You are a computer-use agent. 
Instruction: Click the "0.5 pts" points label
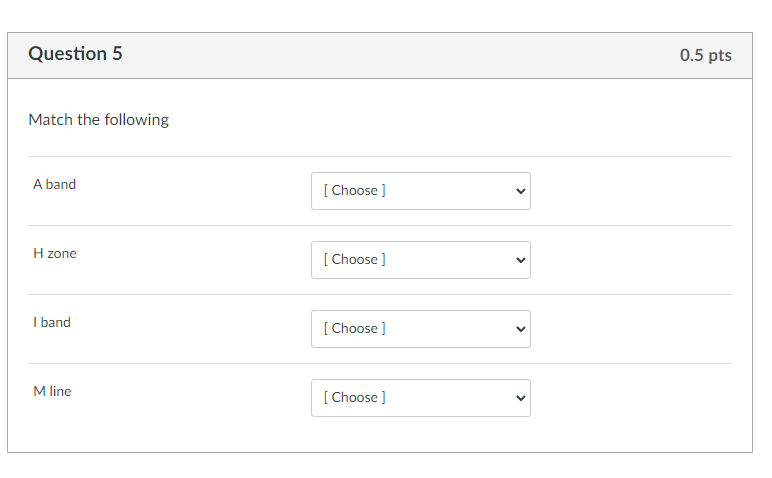pyautogui.click(x=705, y=55)
